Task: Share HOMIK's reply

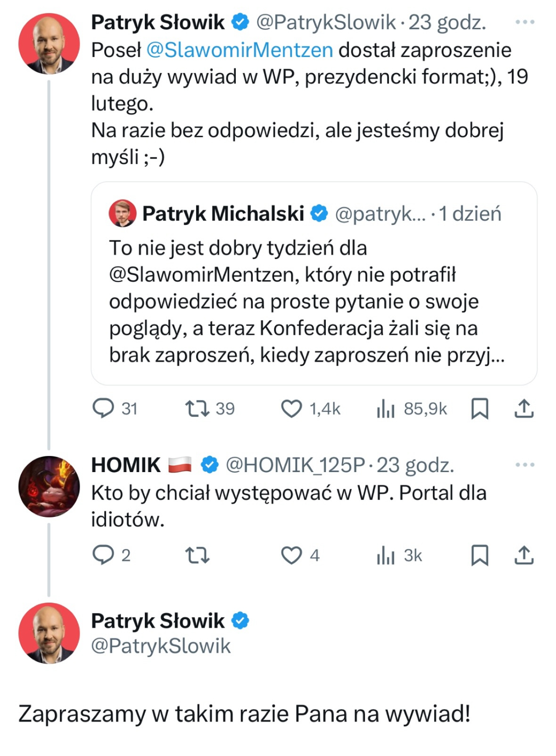Action: coord(523,555)
